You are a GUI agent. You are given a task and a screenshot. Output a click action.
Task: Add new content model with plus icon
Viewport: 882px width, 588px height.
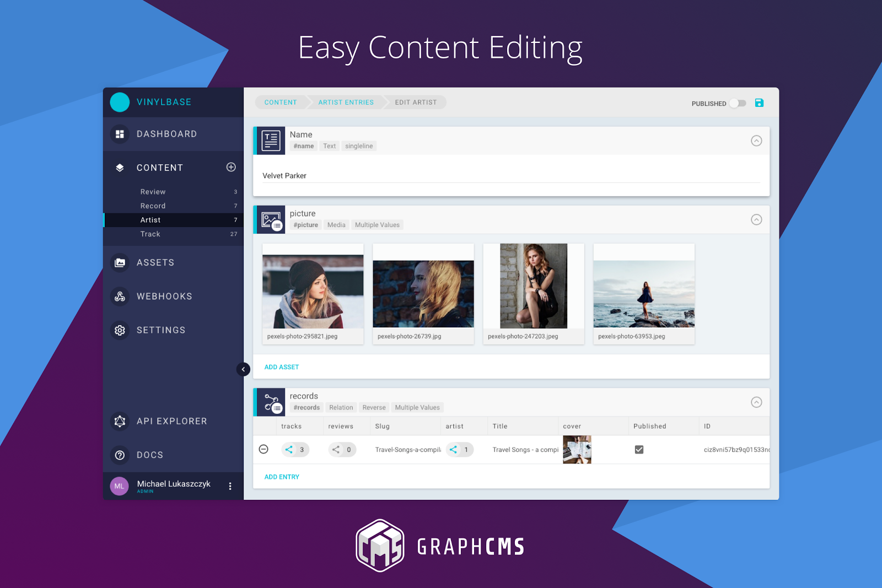coord(231,167)
